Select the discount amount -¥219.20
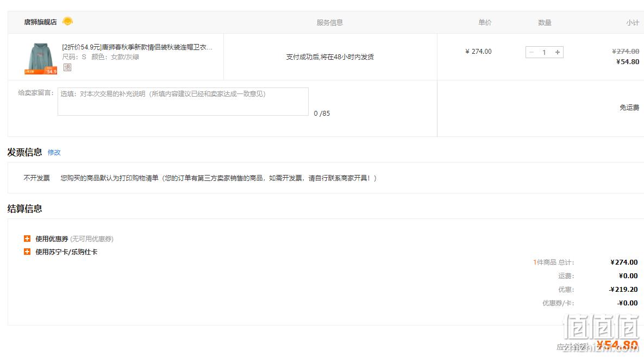 pyautogui.click(x=623, y=289)
